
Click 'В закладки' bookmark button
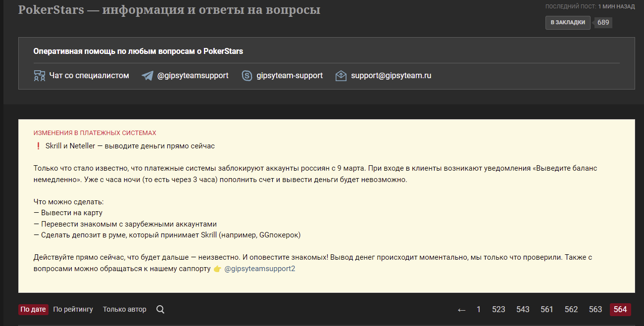[x=568, y=22]
